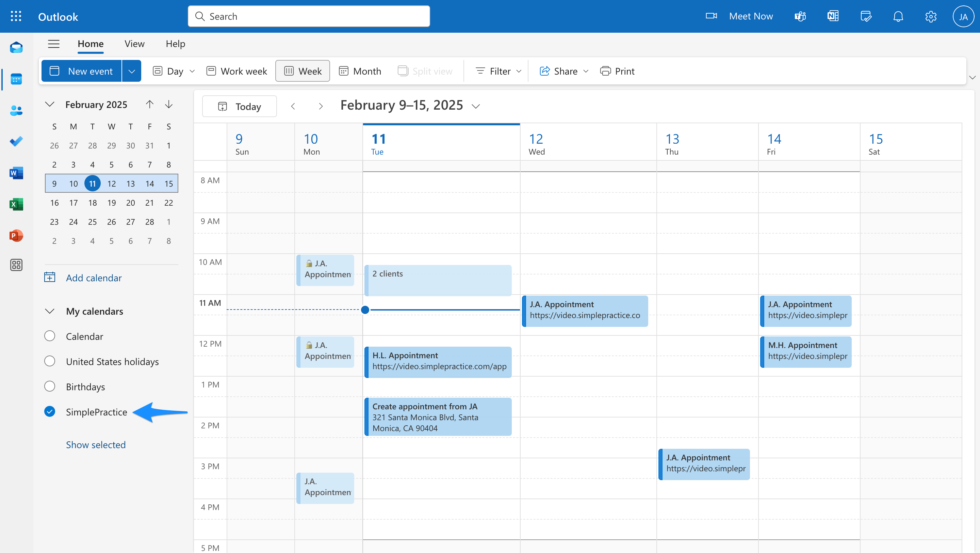Open settings gear icon

(931, 16)
